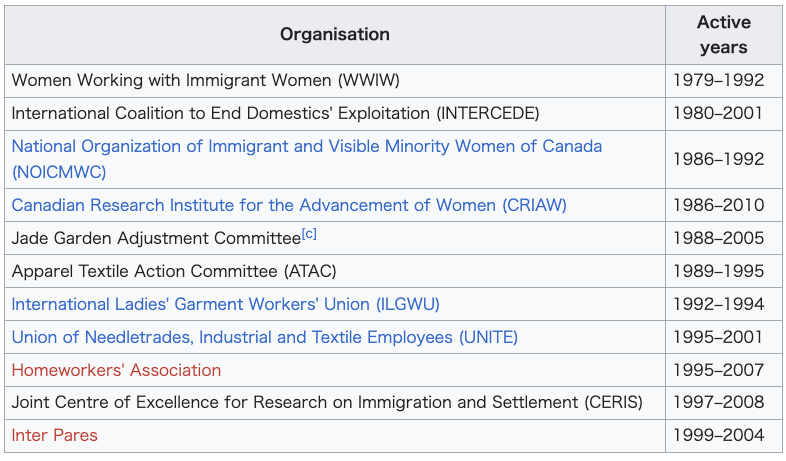Click the Jade Garden Adjustment Committee text
Image resolution: width=786 pixels, height=461 pixels.
pos(156,238)
